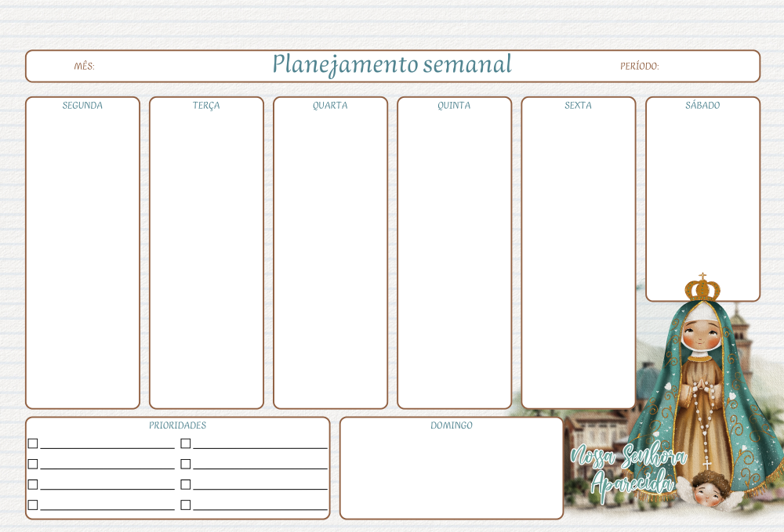Click the Prioridades section heading
The width and height of the screenshot is (784, 532).
(x=178, y=425)
